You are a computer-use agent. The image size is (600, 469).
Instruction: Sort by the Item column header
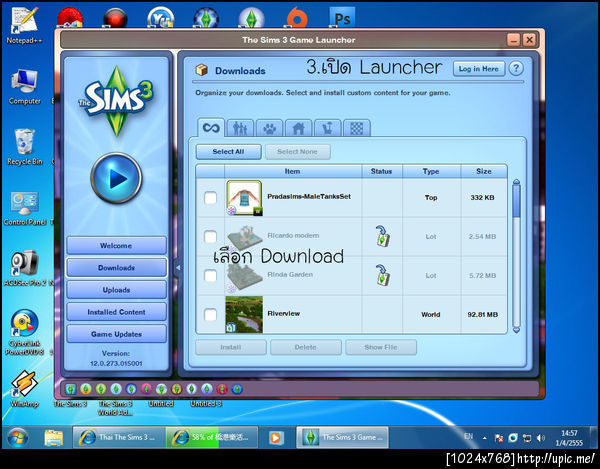pyautogui.click(x=293, y=171)
